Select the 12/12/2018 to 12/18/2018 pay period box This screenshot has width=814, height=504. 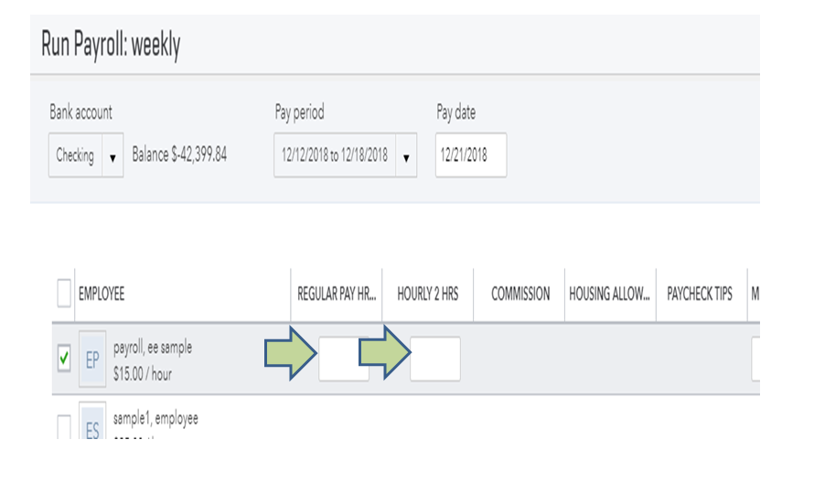335,155
